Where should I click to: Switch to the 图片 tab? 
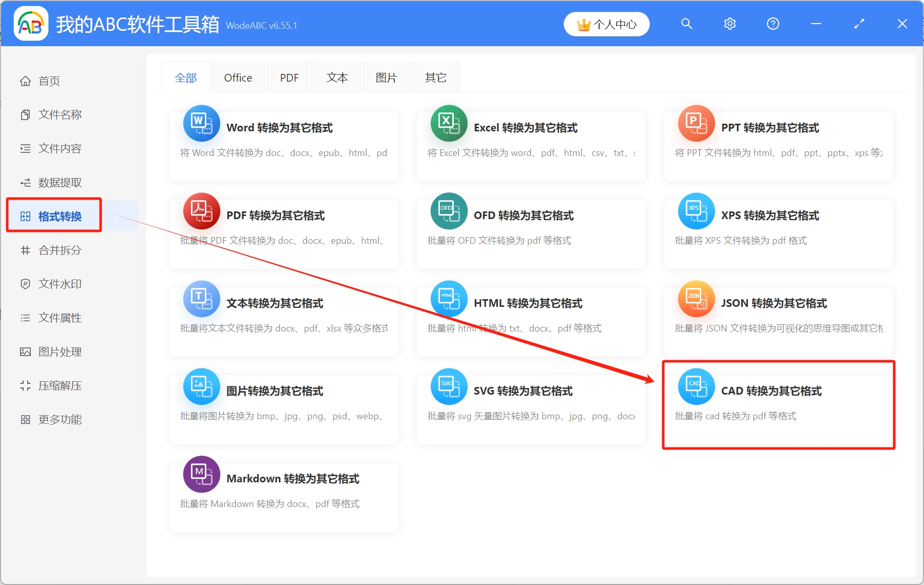point(386,77)
